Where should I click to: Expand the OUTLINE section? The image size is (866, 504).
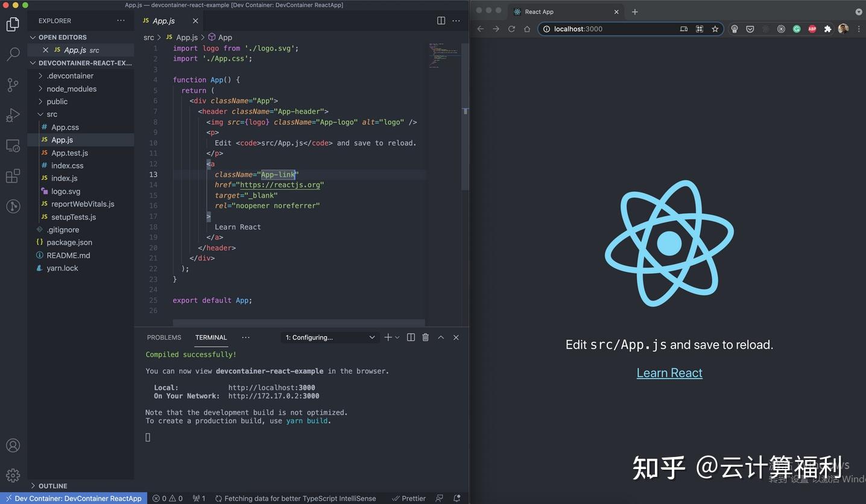coord(52,486)
